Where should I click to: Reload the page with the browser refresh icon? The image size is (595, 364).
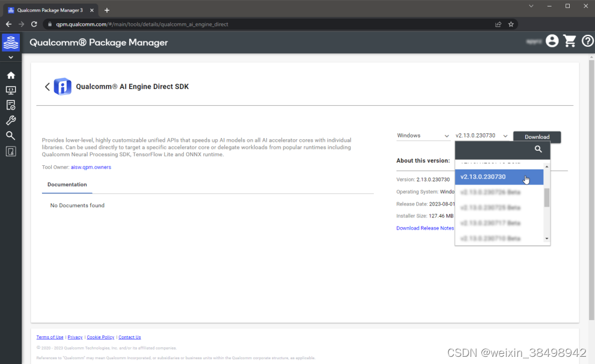(34, 24)
